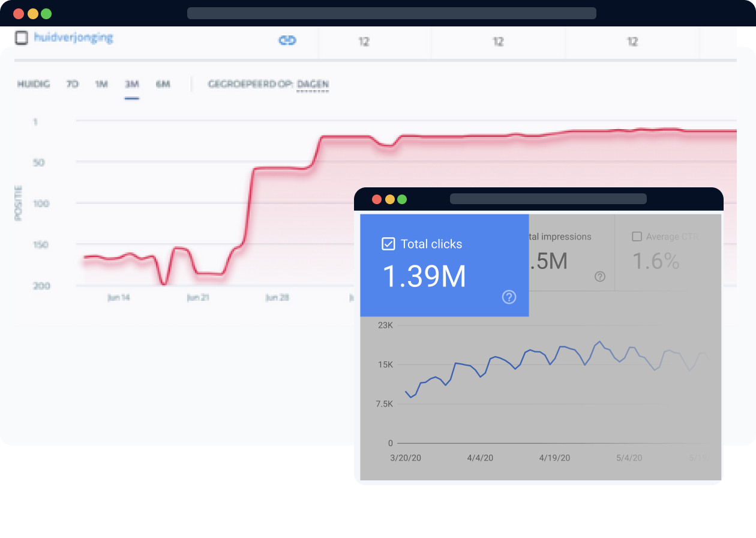Image resolution: width=756 pixels, height=538 pixels.
Task: Open the huidverjonging keyword link
Action: 73,38
